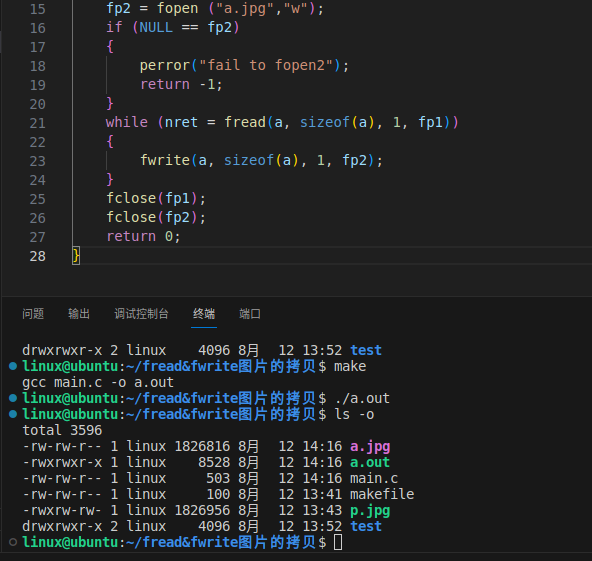Open the 输出 panel tab
This screenshot has width=592, height=561.
coord(79,314)
